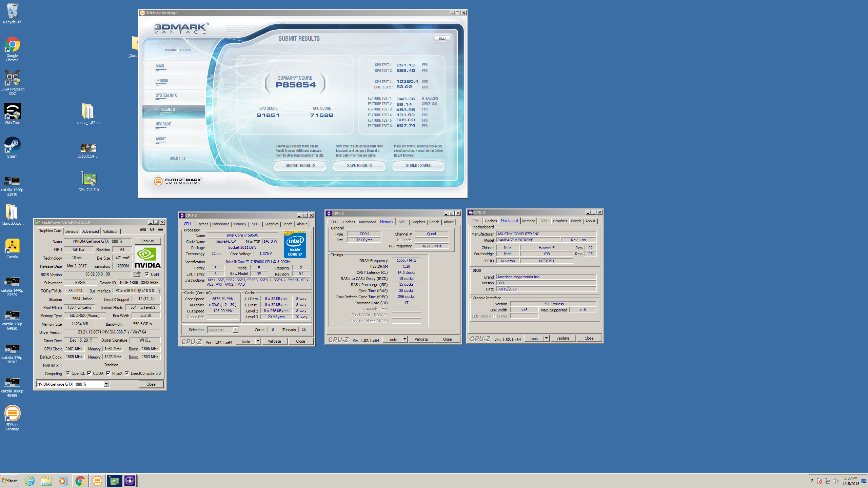Select the Steam desktop shortcut
The width and height of the screenshot is (868, 488).
tap(12, 147)
